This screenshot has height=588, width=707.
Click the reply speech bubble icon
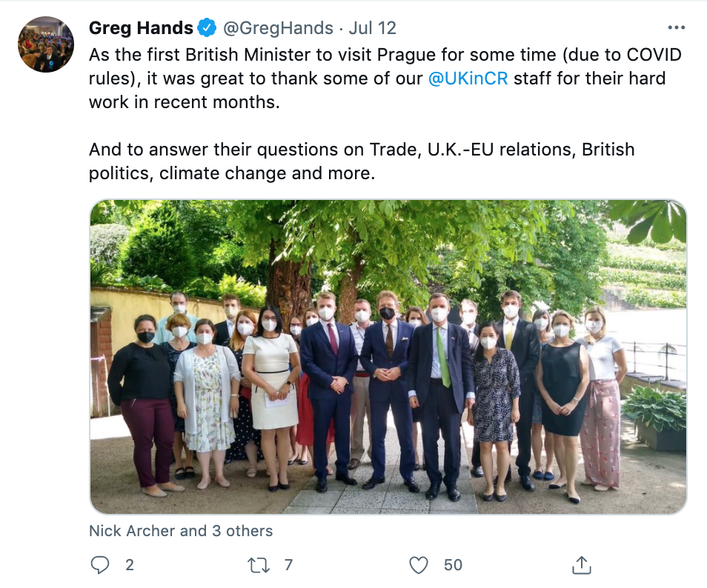tap(100, 565)
